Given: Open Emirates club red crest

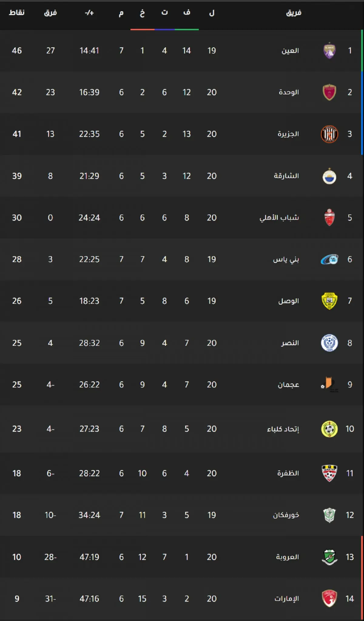Looking at the screenshot, I should click(x=329, y=599).
